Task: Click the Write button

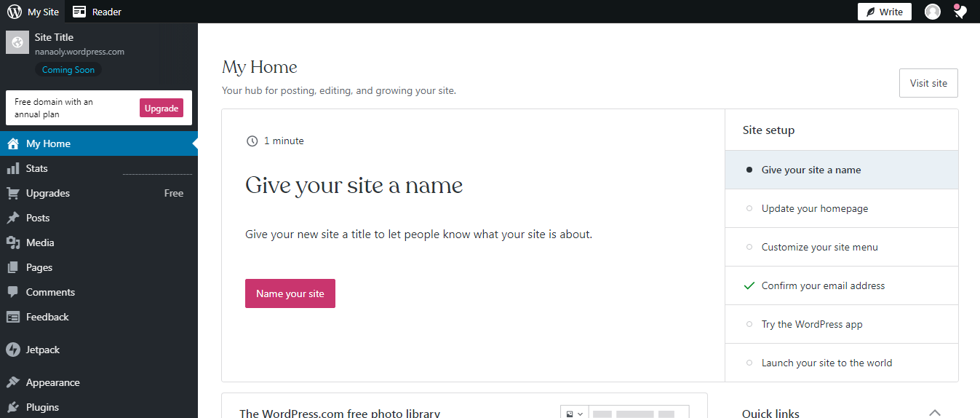Action: tap(884, 12)
